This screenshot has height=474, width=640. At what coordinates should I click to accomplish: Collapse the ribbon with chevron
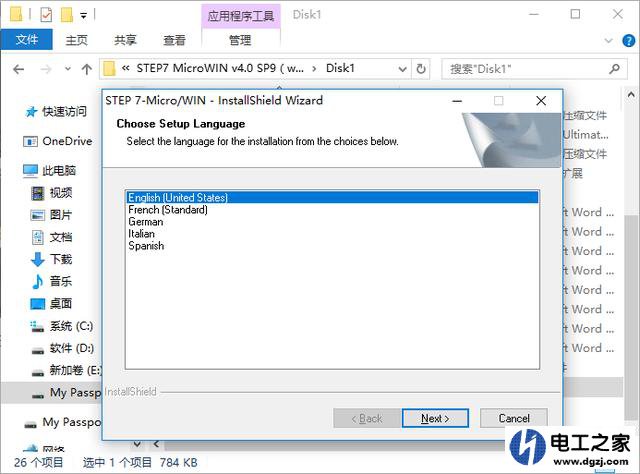point(609,40)
